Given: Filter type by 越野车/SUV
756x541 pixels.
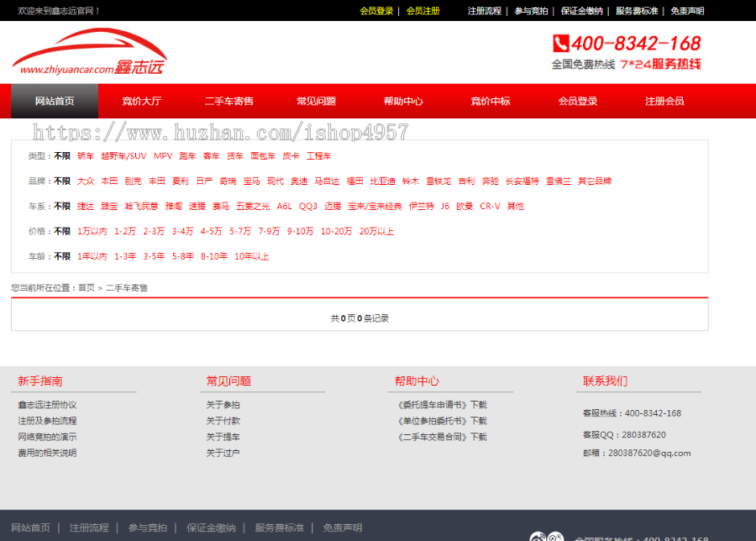Looking at the screenshot, I should [123, 156].
